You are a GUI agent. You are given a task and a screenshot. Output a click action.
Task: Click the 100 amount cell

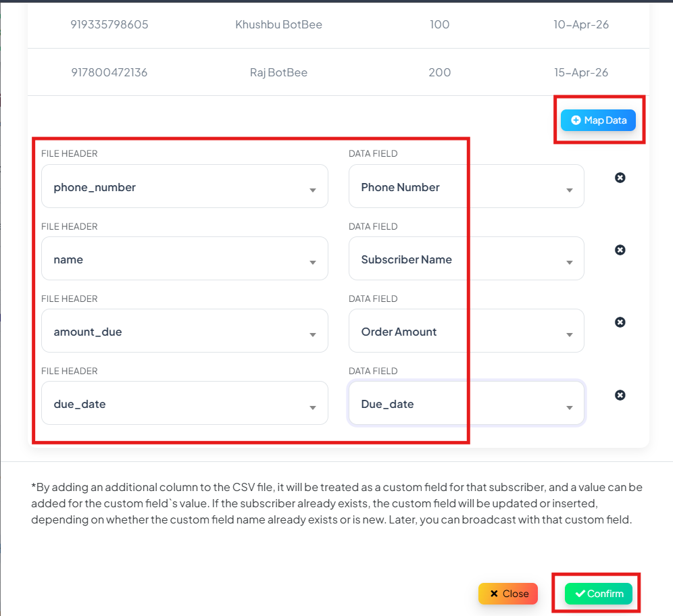point(439,24)
